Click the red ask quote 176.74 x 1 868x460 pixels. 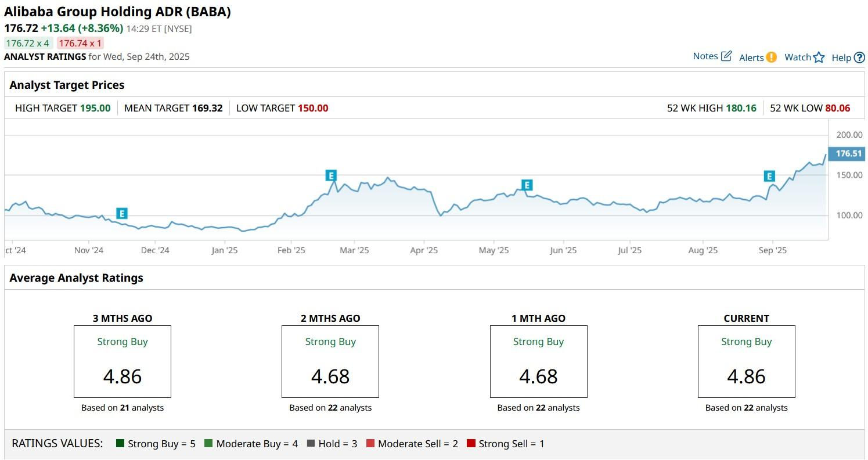tap(80, 43)
